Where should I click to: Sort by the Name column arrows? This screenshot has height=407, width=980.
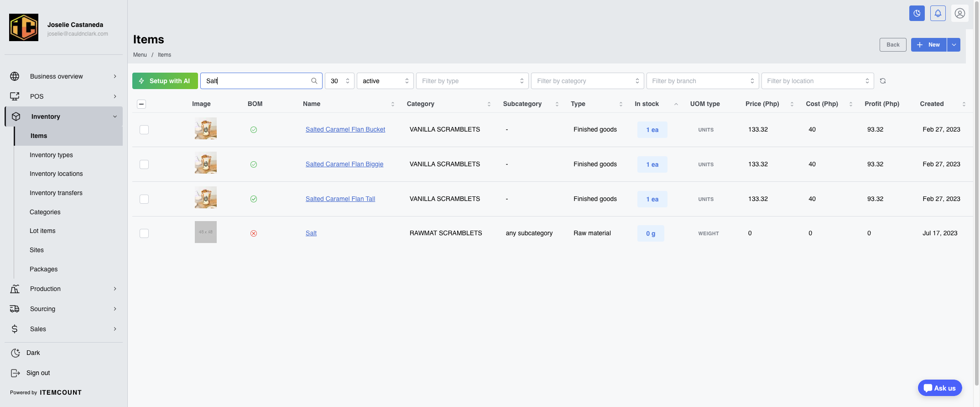[393, 104]
